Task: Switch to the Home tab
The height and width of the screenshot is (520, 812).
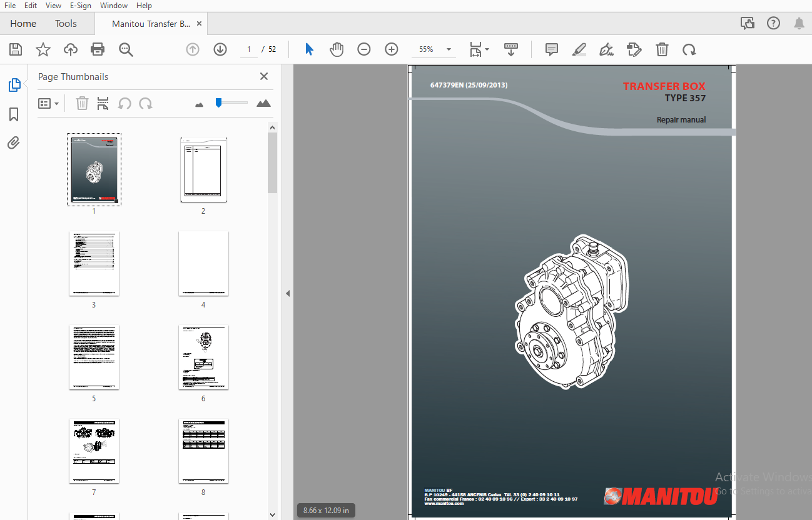Action: tap(23, 23)
